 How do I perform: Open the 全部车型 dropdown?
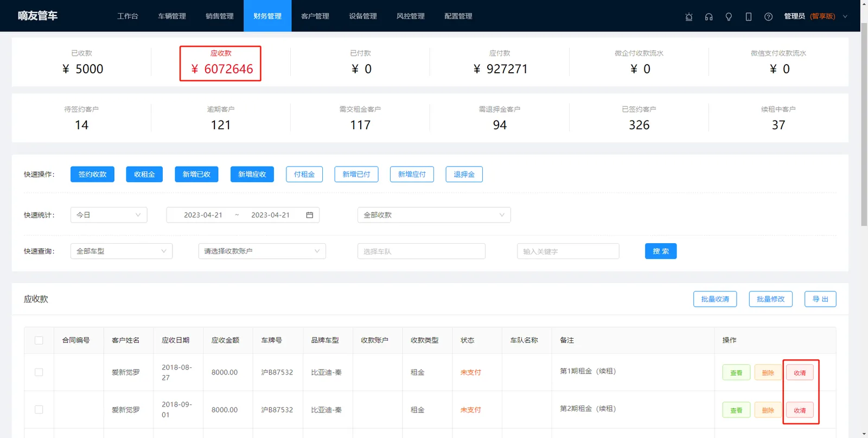click(x=122, y=251)
